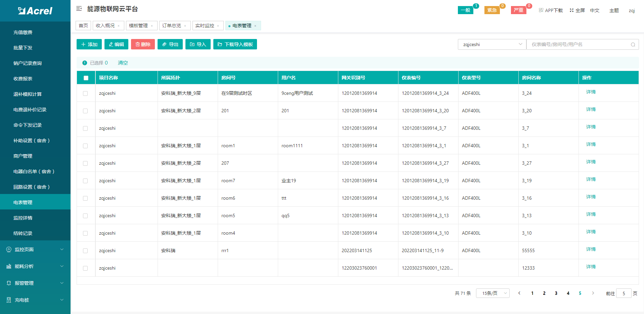Open 监控详情 in sidebar
Screen dimensions: 644x314
[x=35, y=218]
